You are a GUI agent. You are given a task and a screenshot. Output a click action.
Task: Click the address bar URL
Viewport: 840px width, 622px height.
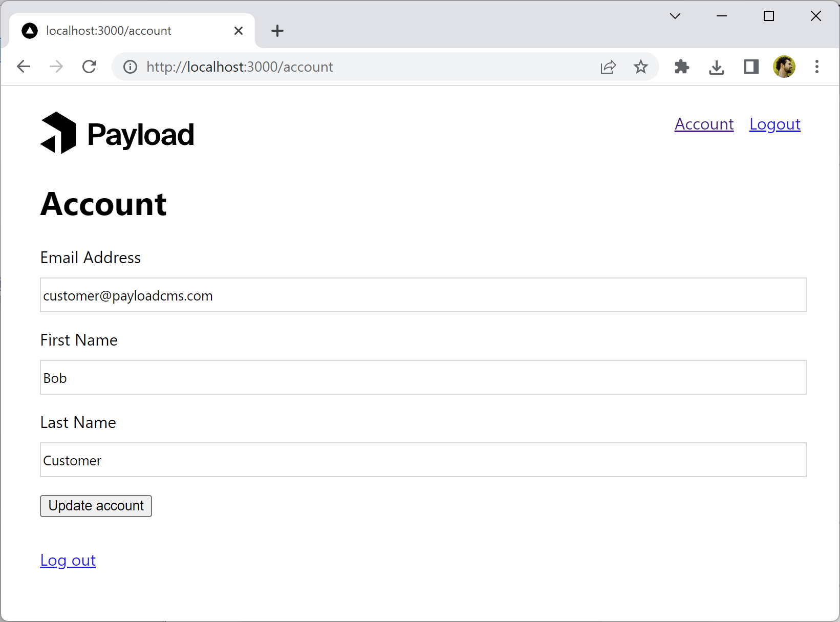coord(240,67)
